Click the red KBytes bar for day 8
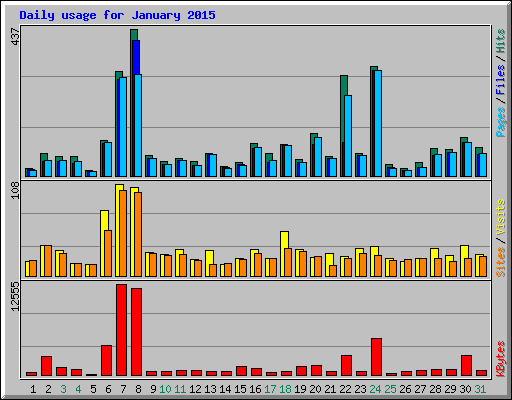This screenshot has height=400, width=512. pos(136,332)
